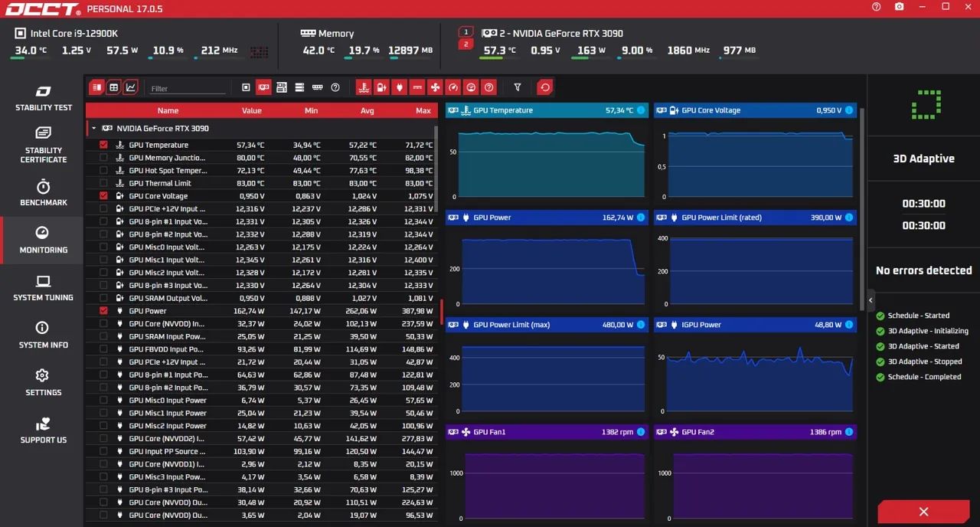Enable the GPU Thermal Limit checkbox
The width and height of the screenshot is (980, 527).
(103, 183)
